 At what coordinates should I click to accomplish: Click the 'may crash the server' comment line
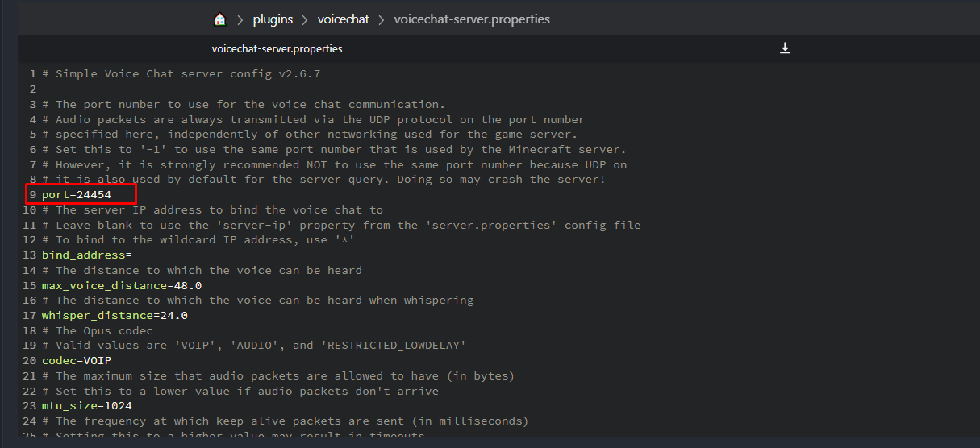[323, 180]
